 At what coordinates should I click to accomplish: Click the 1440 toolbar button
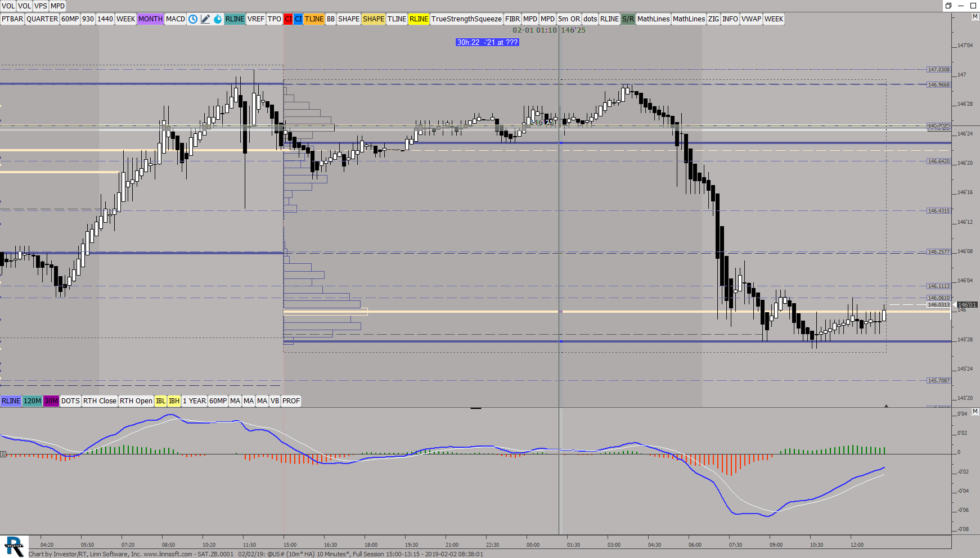[105, 19]
